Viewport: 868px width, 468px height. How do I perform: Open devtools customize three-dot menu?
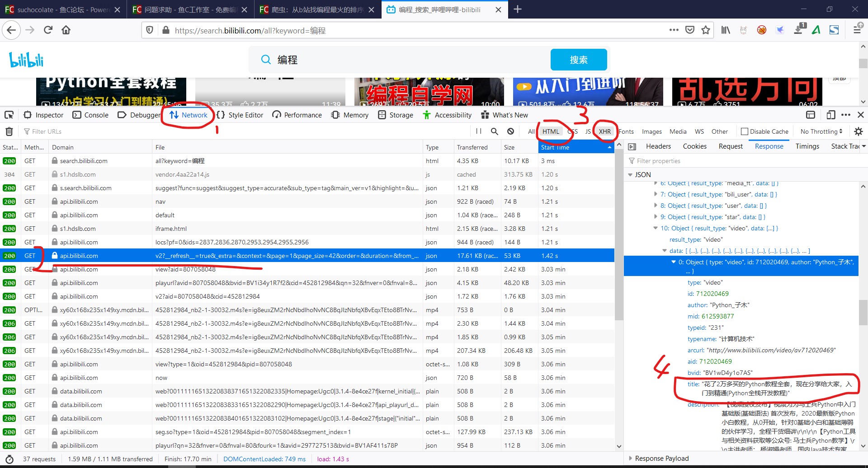(x=846, y=115)
